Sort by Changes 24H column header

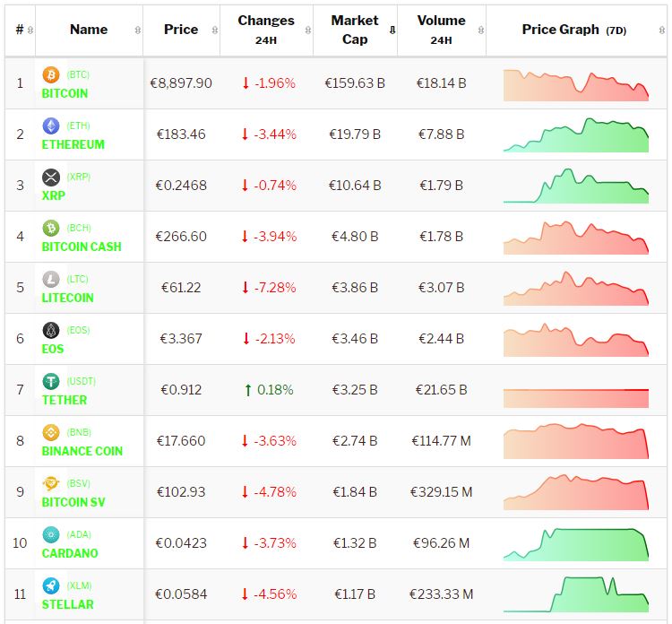click(266, 30)
